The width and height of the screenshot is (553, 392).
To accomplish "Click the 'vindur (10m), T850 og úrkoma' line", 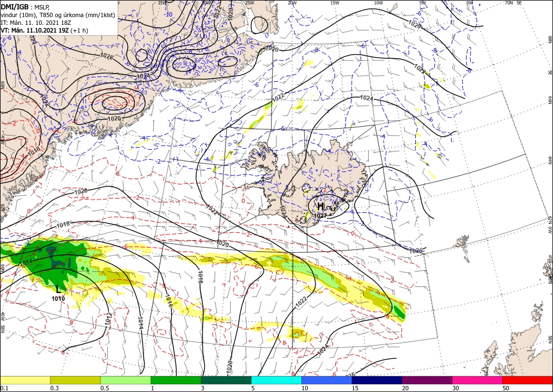I will [58, 15].
